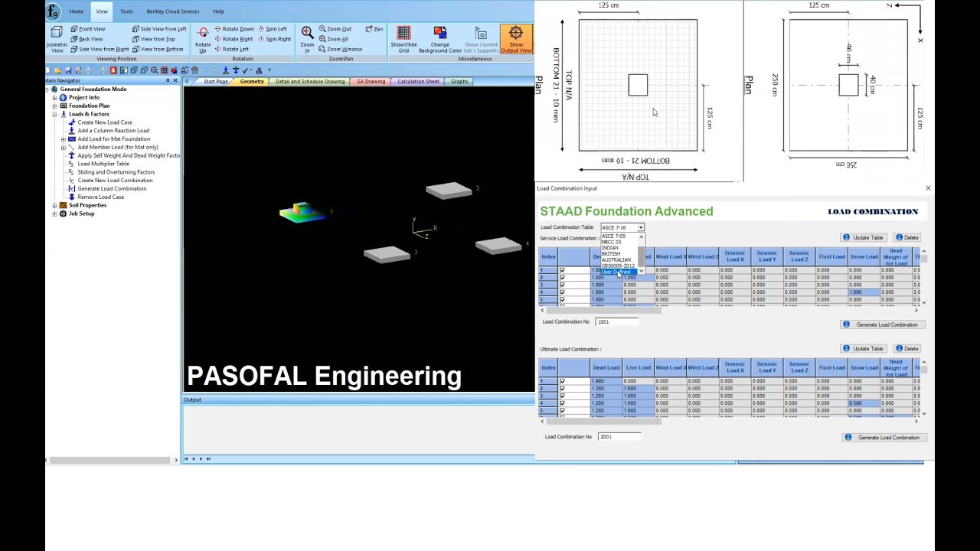980x551 pixels.
Task: Toggle Show Output View
Action: tap(516, 38)
